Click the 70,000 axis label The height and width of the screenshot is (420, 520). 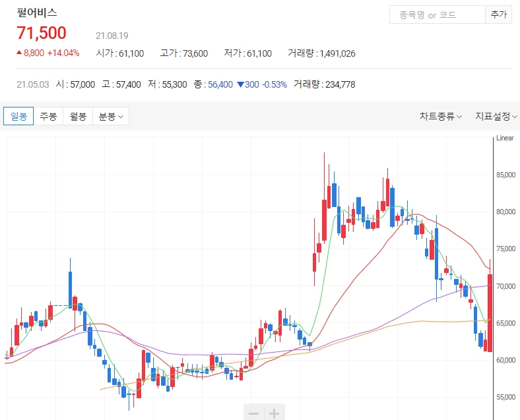point(505,286)
